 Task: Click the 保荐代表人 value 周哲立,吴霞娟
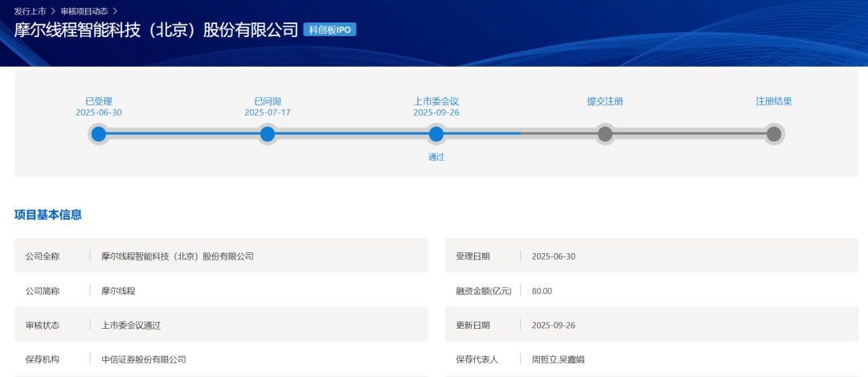(558, 359)
